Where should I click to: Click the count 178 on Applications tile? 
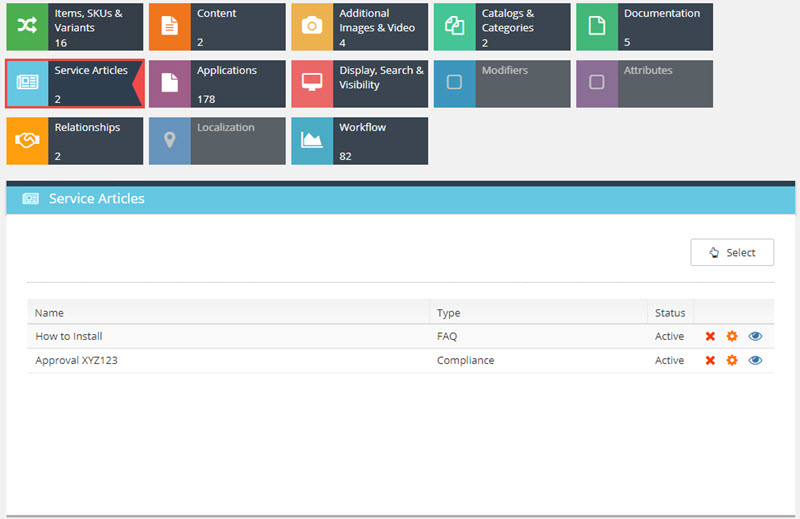[206, 99]
